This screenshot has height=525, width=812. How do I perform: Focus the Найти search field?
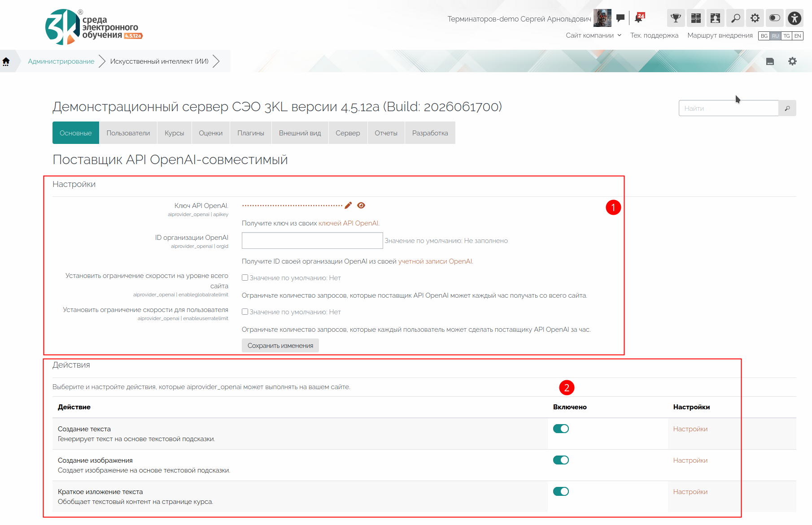pos(729,108)
